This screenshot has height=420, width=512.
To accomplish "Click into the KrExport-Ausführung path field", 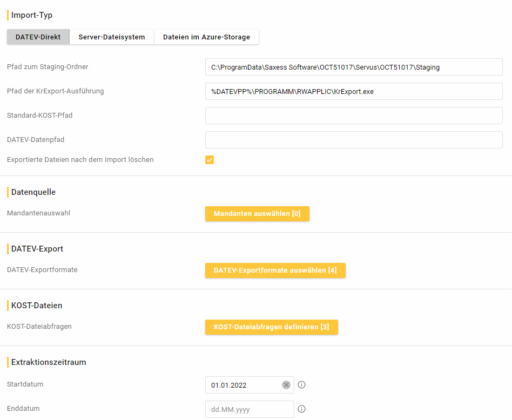I will pos(354,91).
